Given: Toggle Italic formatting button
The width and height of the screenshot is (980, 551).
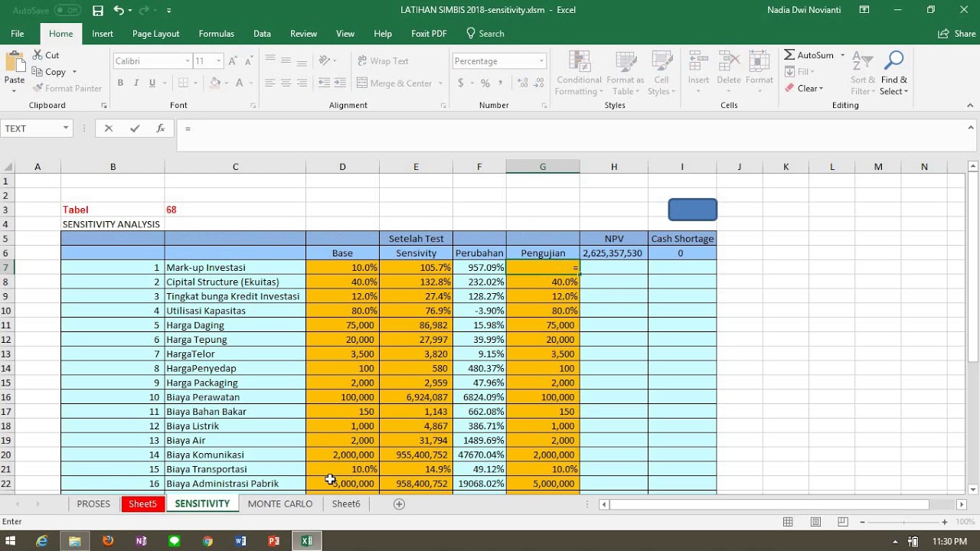Looking at the screenshot, I should coord(136,83).
